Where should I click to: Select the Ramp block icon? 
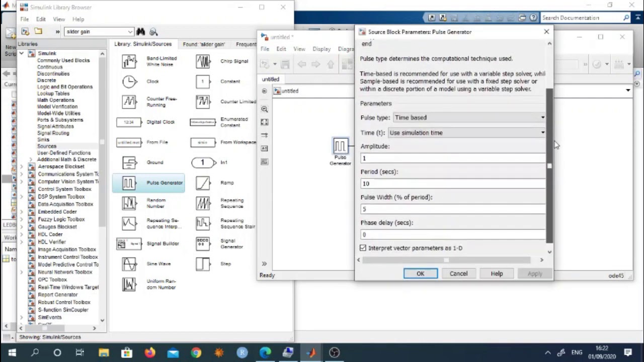click(x=203, y=183)
